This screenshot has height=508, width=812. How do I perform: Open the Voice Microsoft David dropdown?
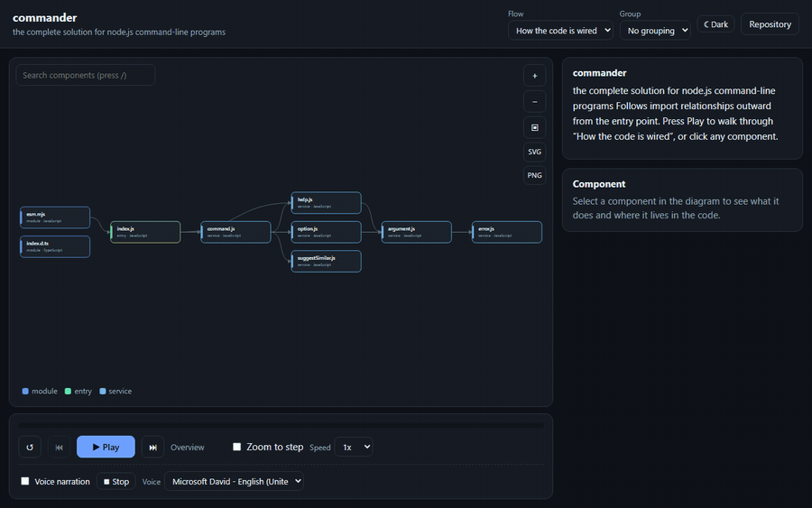coord(234,482)
